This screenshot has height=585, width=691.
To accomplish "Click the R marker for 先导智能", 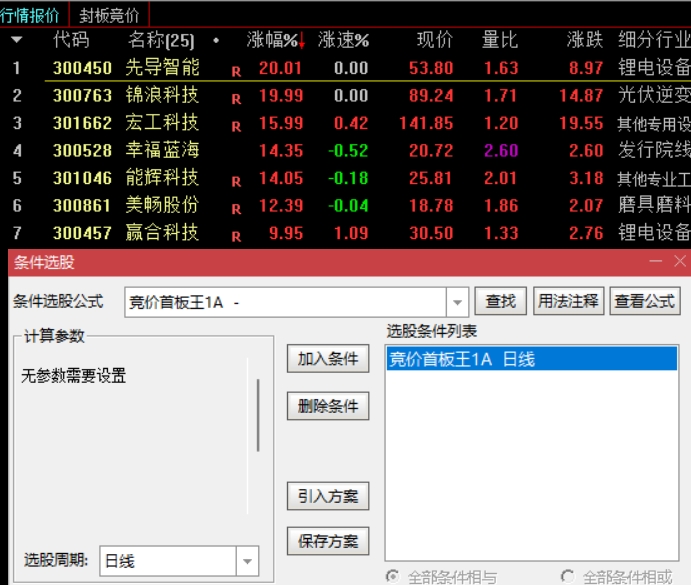I will click(236, 72).
